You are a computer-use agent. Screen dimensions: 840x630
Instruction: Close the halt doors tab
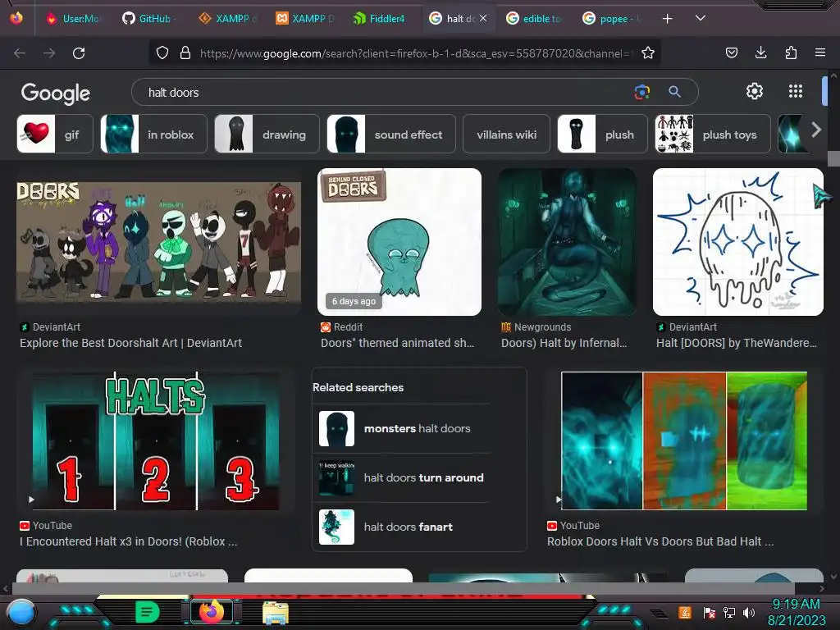pos(483,18)
